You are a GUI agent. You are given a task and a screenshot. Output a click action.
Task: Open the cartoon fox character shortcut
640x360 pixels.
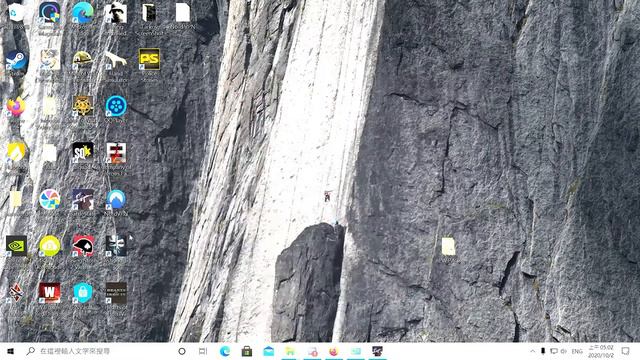click(x=50, y=60)
